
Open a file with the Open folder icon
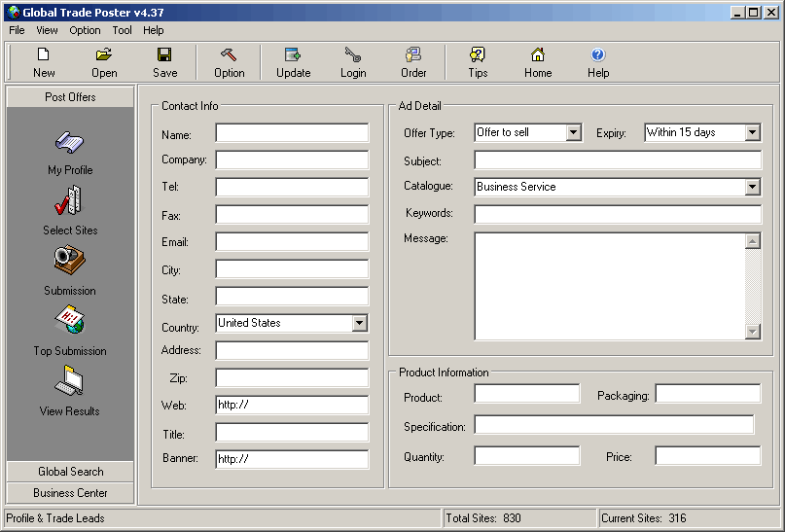pos(104,54)
